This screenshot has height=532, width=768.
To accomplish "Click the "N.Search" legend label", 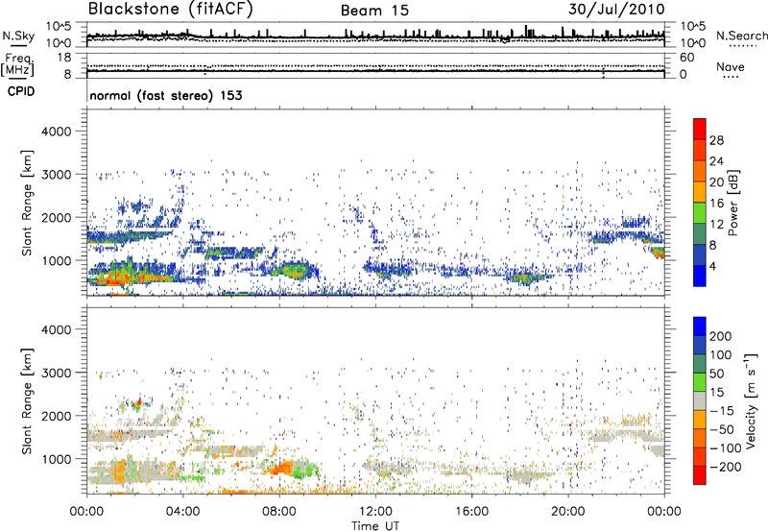I will (x=741, y=36).
